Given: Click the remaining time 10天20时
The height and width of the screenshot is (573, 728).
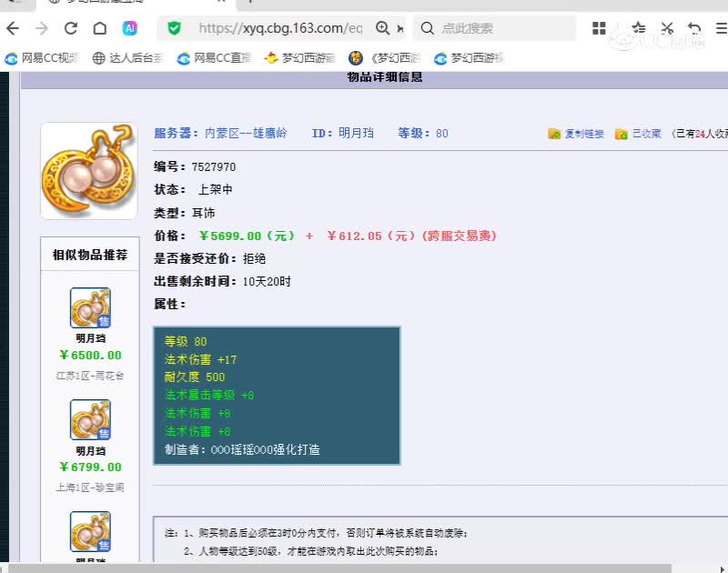Looking at the screenshot, I should [267, 281].
